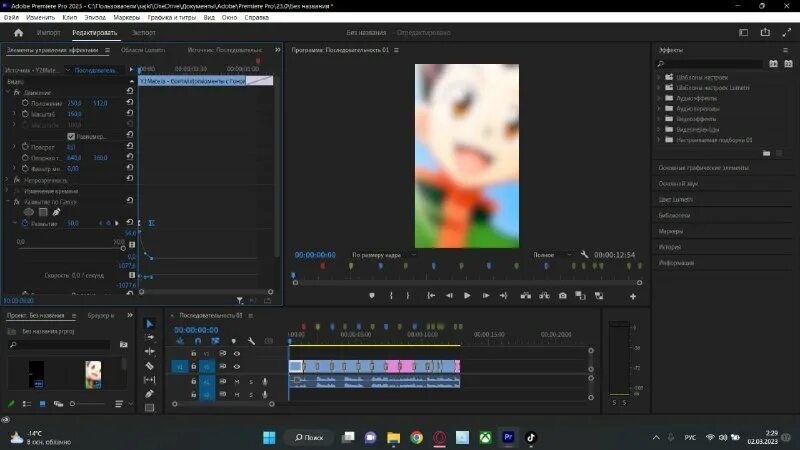Collapse the Motion effect group
The height and width of the screenshot is (450, 800).
pos(8,92)
